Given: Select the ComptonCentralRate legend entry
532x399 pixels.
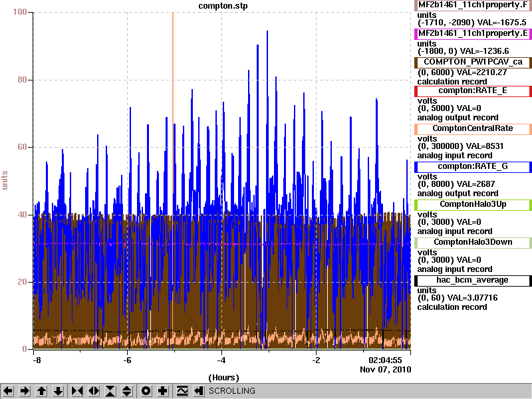Looking at the screenshot, I should (473, 128).
